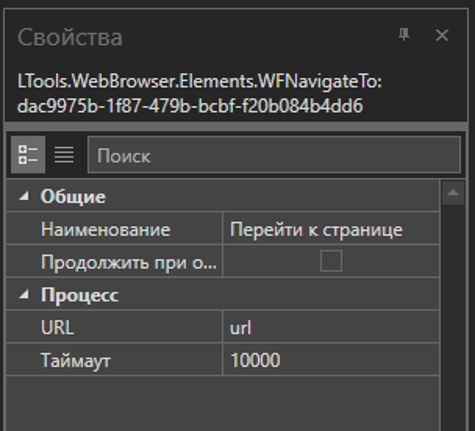Collapse the Процесс section

click(24, 294)
